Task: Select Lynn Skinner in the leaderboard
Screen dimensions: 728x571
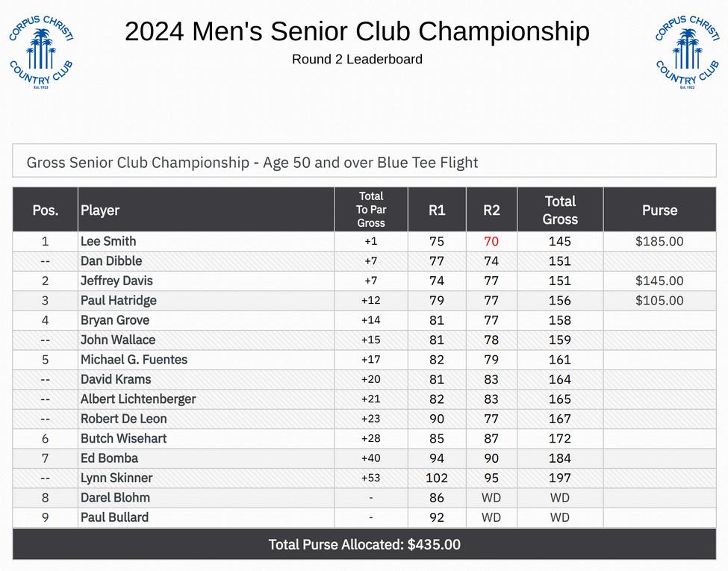Action: click(116, 478)
